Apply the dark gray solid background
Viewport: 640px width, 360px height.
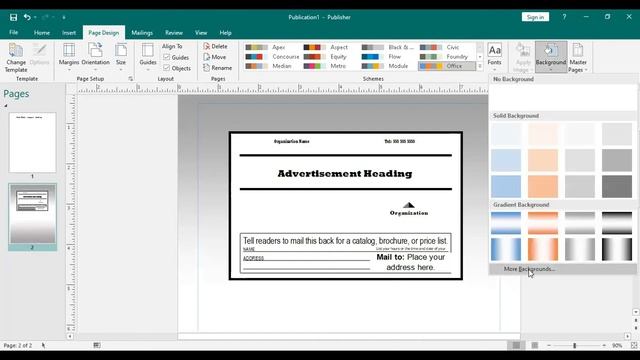(616, 187)
